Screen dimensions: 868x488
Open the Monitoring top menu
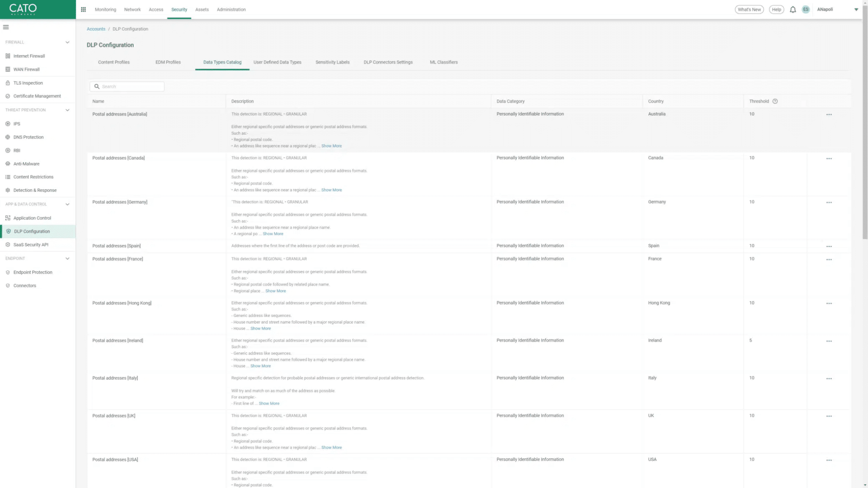coord(105,9)
